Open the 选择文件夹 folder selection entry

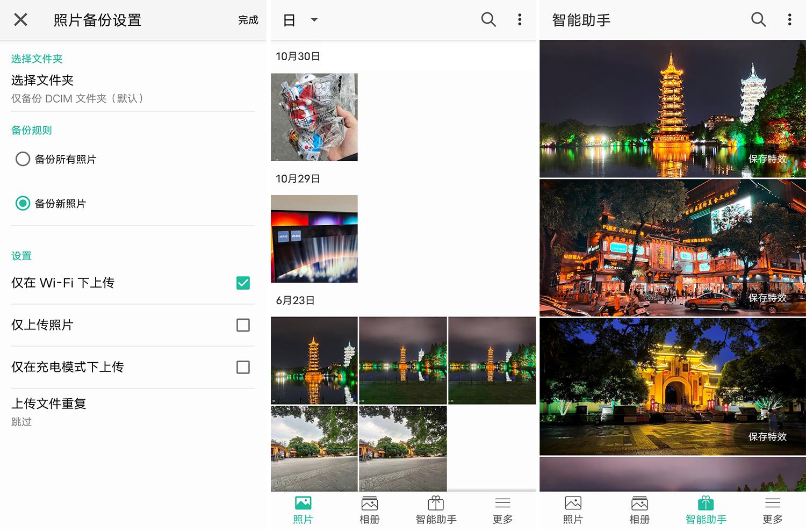(75, 89)
